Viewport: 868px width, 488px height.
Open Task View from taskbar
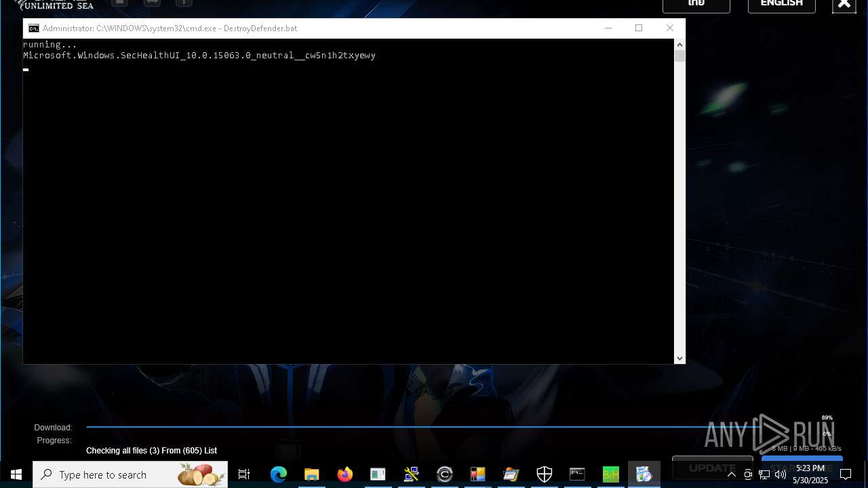click(x=244, y=474)
